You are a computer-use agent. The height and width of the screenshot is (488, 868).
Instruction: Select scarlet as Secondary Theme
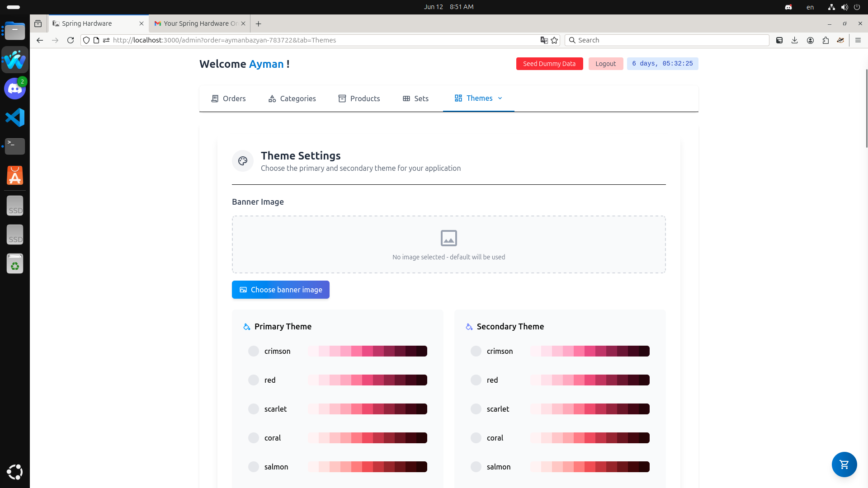click(476, 409)
